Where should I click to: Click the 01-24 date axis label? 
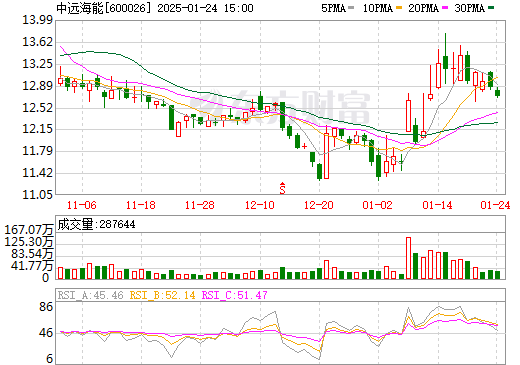[495, 205]
